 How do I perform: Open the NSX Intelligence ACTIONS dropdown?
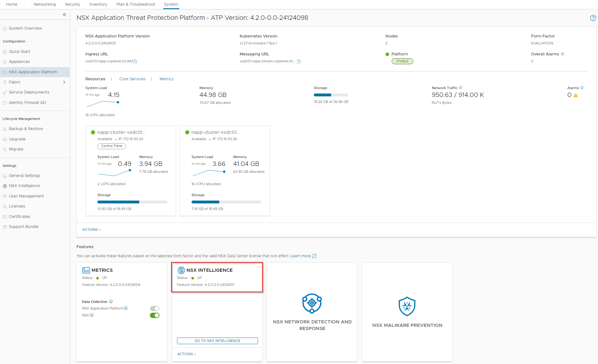(187, 354)
